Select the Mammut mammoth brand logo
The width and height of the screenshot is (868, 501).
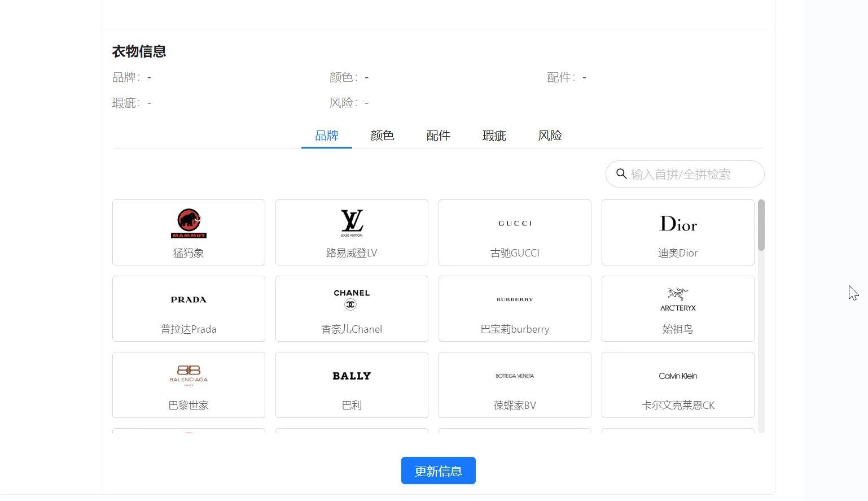(188, 223)
